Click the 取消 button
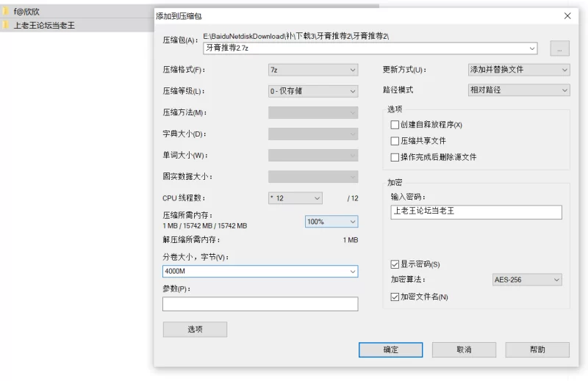The image size is (588, 381). 464,349
